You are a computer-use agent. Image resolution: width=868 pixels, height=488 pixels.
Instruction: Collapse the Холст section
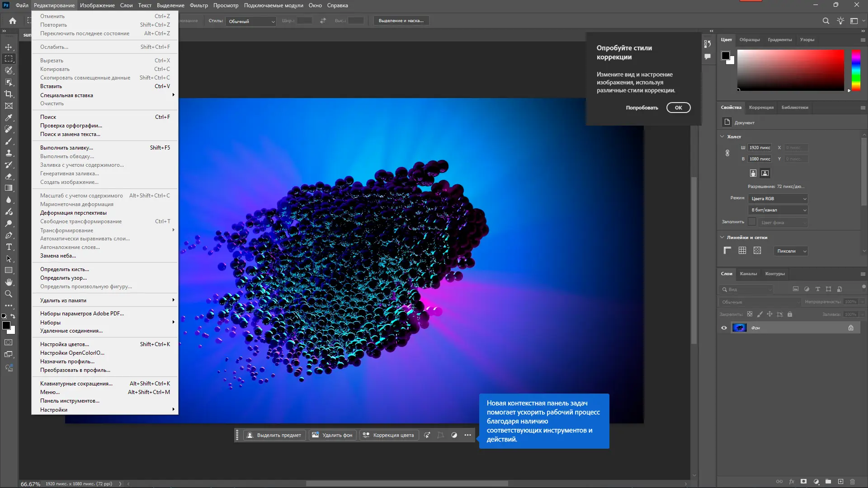(x=722, y=136)
